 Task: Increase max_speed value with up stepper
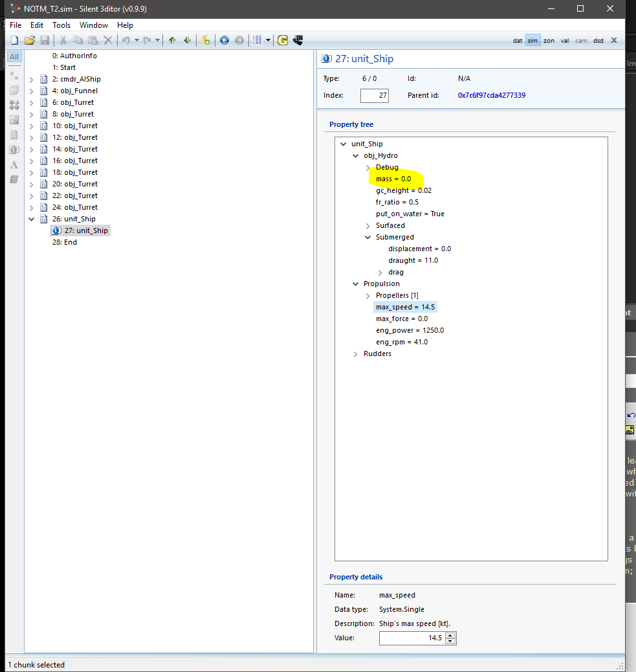[450, 635]
